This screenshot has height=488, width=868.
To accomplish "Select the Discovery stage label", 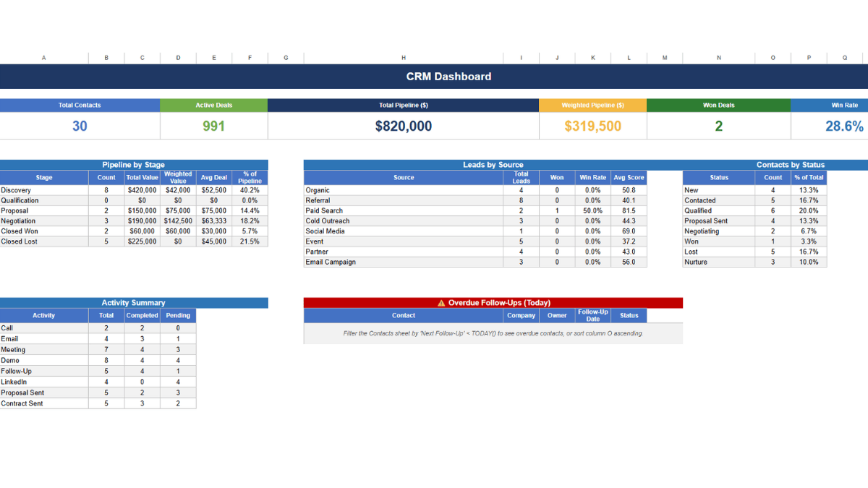I will pyautogui.click(x=18, y=189).
